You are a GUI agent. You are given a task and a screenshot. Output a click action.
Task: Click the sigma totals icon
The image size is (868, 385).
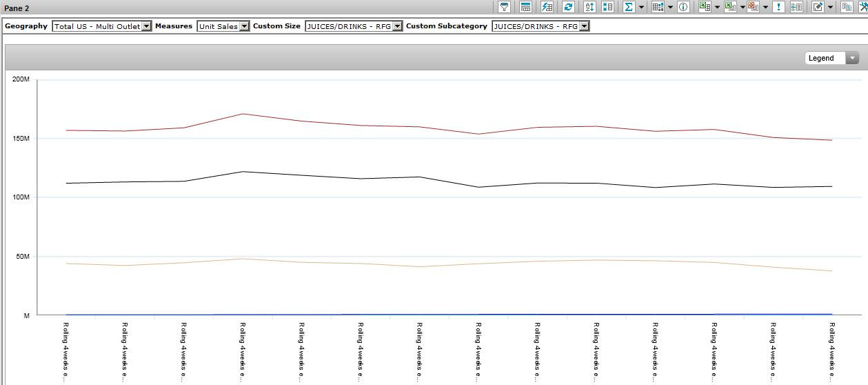pyautogui.click(x=629, y=7)
